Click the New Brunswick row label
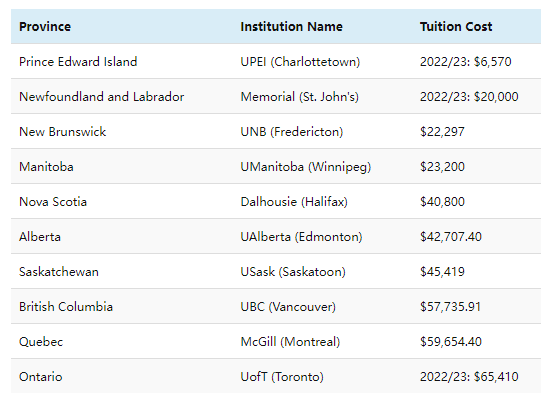The width and height of the screenshot is (541, 400). tap(62, 132)
